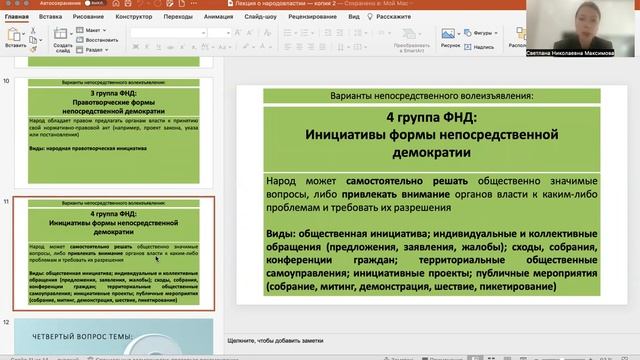Click the numbered list icon
Viewport: 640px width, 360px height.
point(304,33)
